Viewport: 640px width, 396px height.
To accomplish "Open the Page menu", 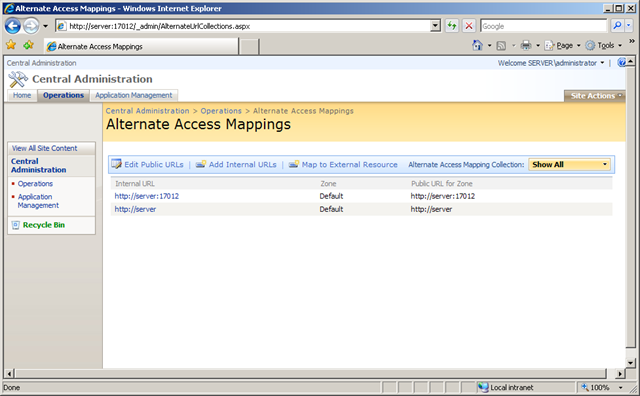I will [562, 45].
